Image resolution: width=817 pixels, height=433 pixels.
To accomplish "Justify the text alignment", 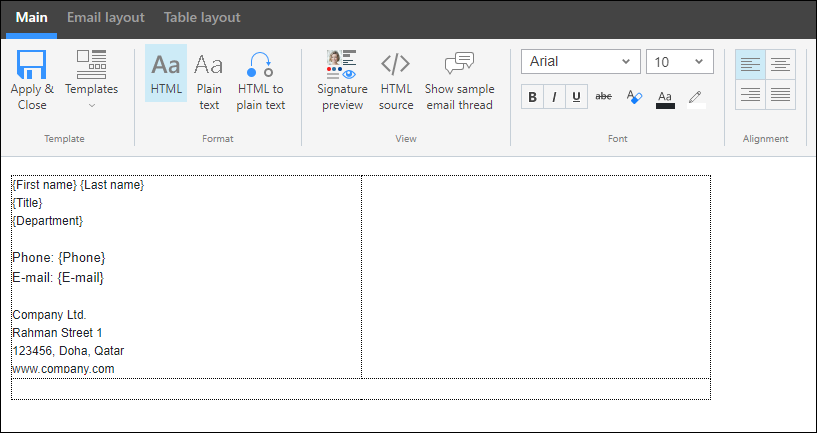I will 781,95.
